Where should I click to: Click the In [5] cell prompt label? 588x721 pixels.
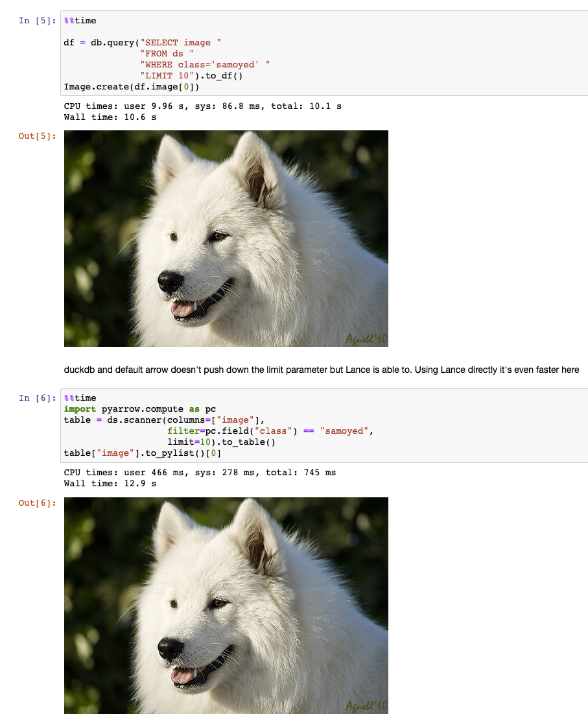pyautogui.click(x=37, y=21)
